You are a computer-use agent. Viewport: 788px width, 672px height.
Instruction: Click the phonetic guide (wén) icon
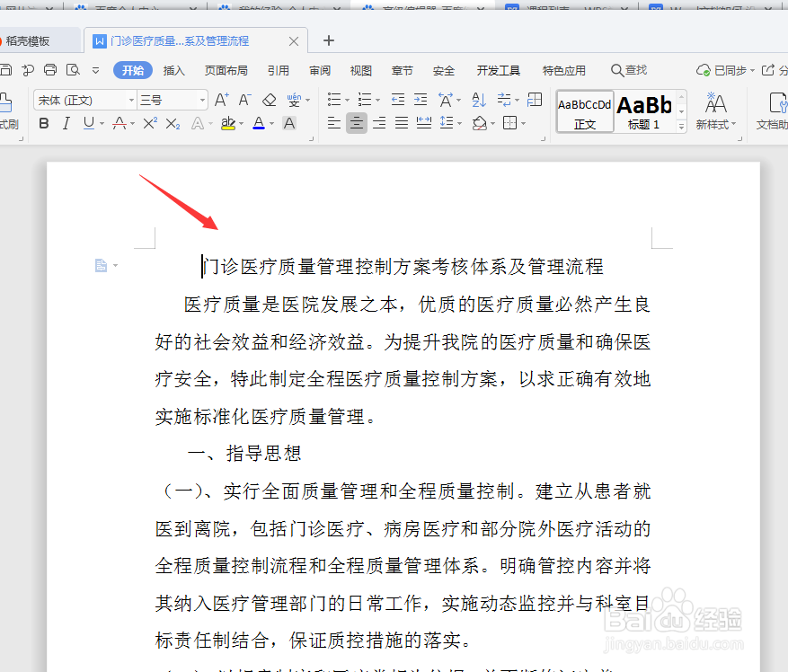coord(295,100)
